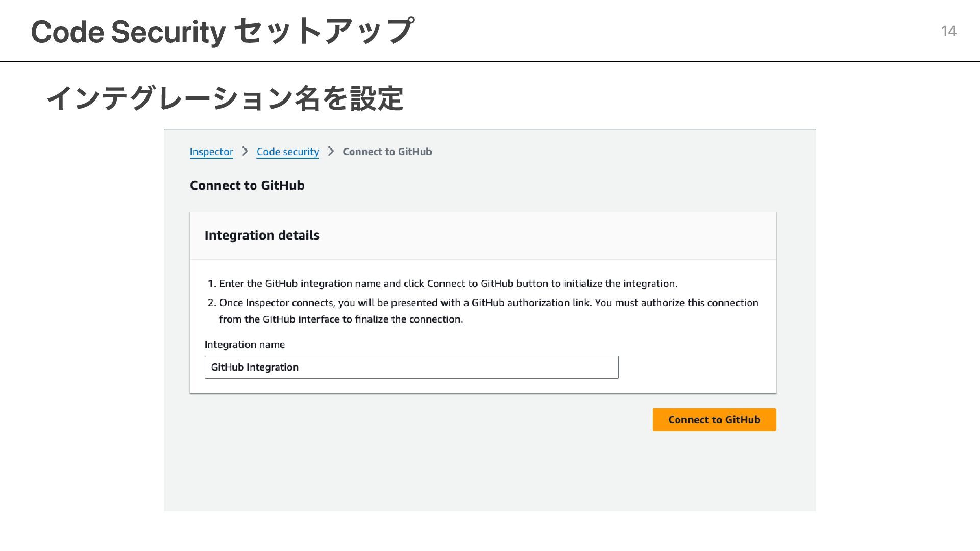Click the Integration name input field
The image size is (980, 551).
411,367
